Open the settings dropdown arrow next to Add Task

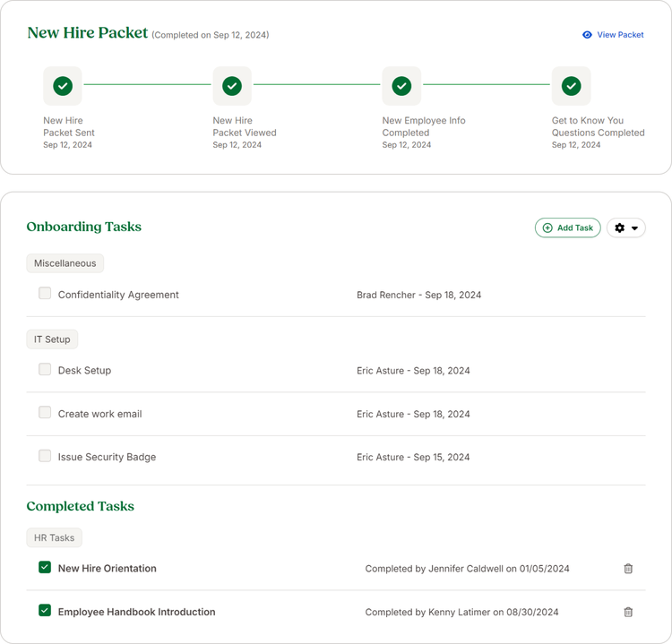tap(634, 228)
